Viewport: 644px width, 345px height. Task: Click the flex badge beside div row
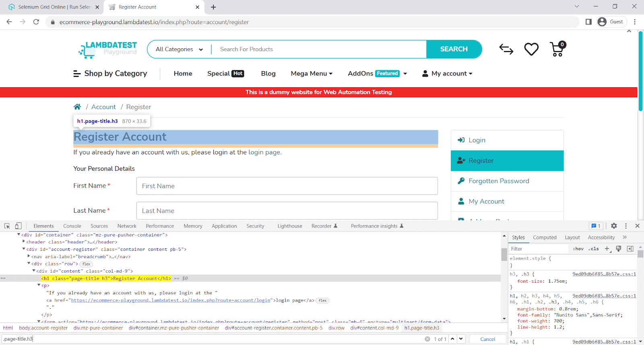(86, 264)
